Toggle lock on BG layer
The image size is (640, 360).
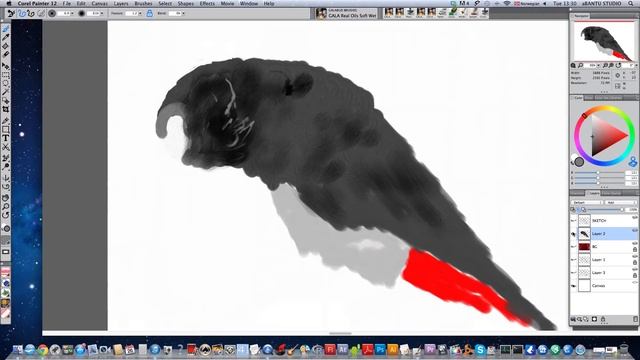pos(635,249)
